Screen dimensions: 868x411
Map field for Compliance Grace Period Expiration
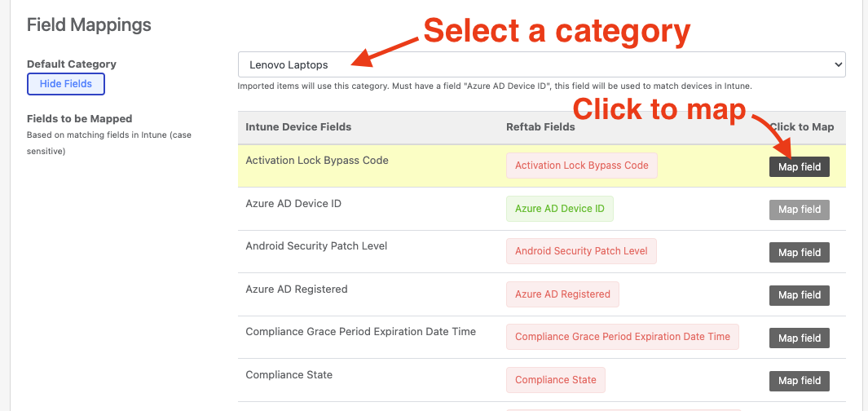[x=800, y=338]
